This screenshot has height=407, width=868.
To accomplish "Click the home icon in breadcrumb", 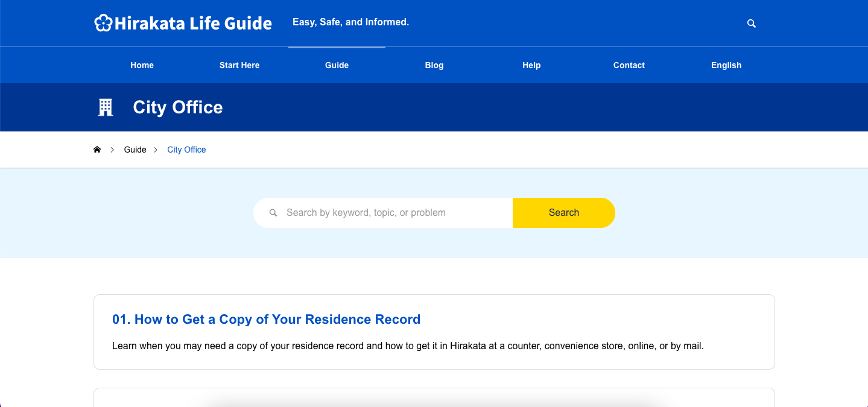I will coord(97,150).
